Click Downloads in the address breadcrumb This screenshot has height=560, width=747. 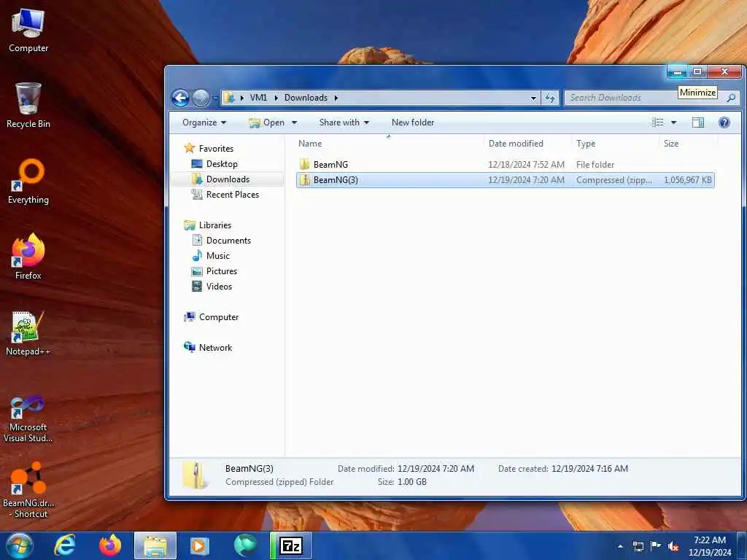tap(306, 98)
